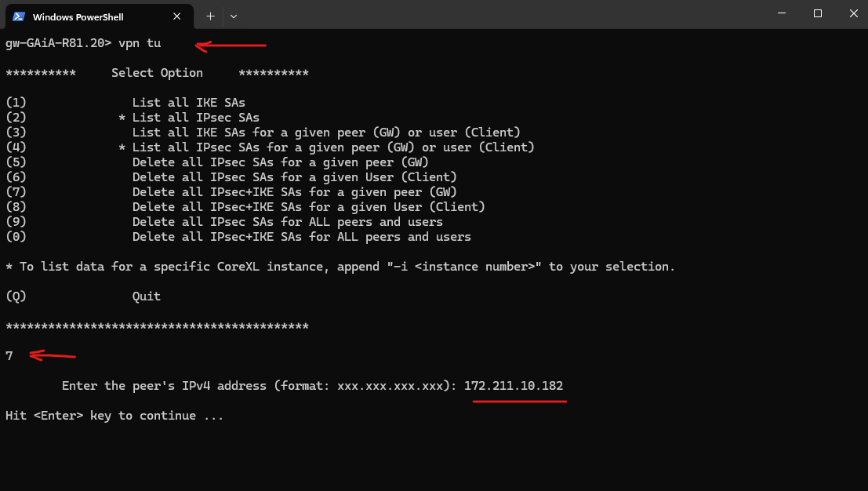The image size is (868, 491).
Task: Click the 'Hit <Enter> key to continue' prompt
Action: click(x=114, y=416)
